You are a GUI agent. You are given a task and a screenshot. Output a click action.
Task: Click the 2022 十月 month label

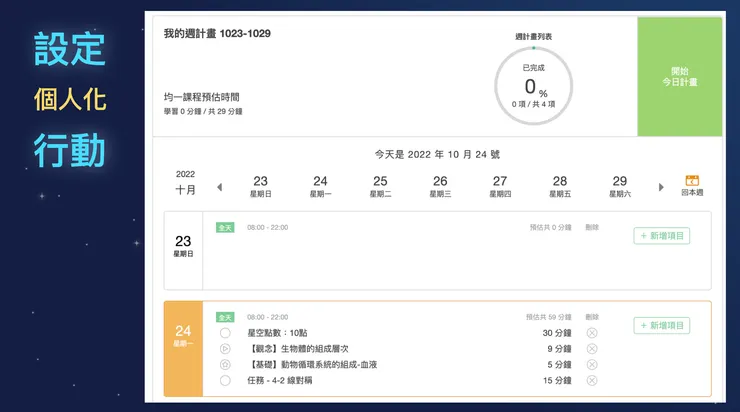click(185, 183)
